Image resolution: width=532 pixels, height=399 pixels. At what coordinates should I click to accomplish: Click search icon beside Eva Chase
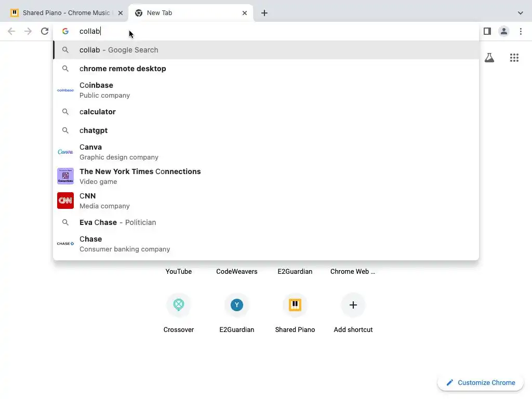(65, 222)
